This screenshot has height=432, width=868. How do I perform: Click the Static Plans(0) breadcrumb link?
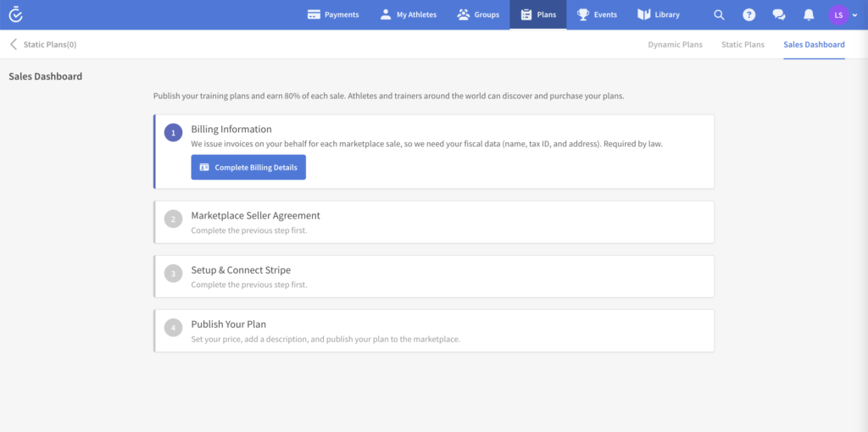[x=55, y=45]
